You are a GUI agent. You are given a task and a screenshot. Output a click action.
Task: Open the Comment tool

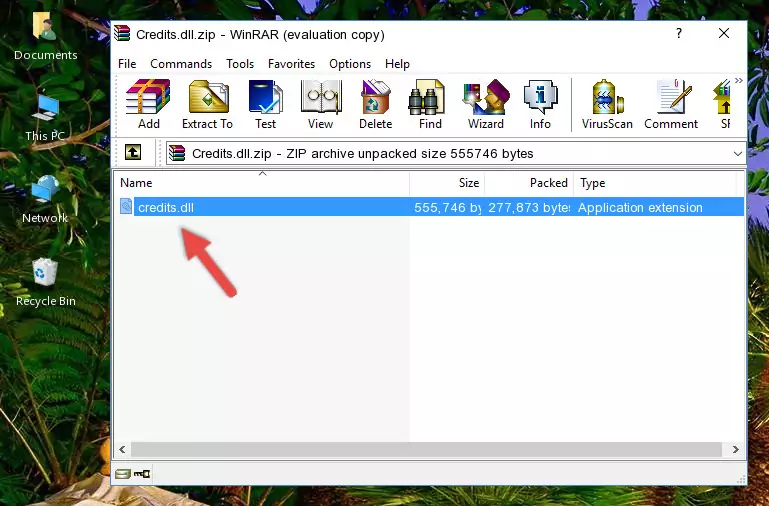(671, 104)
